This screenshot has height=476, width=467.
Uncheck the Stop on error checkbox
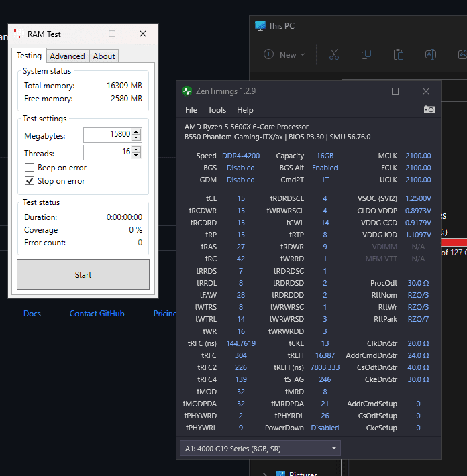30,181
